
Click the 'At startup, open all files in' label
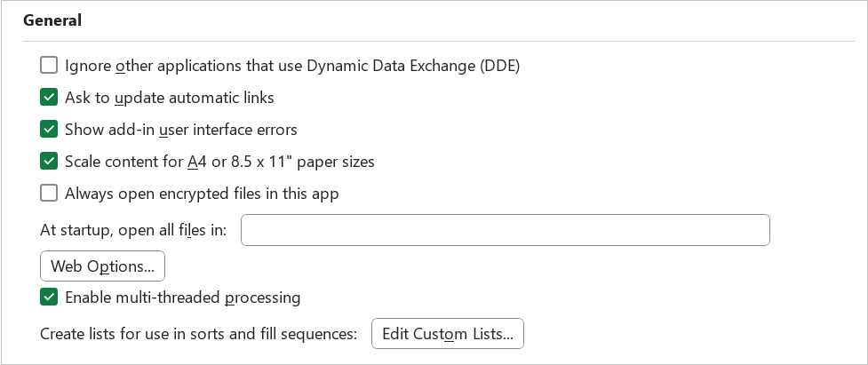133,231
